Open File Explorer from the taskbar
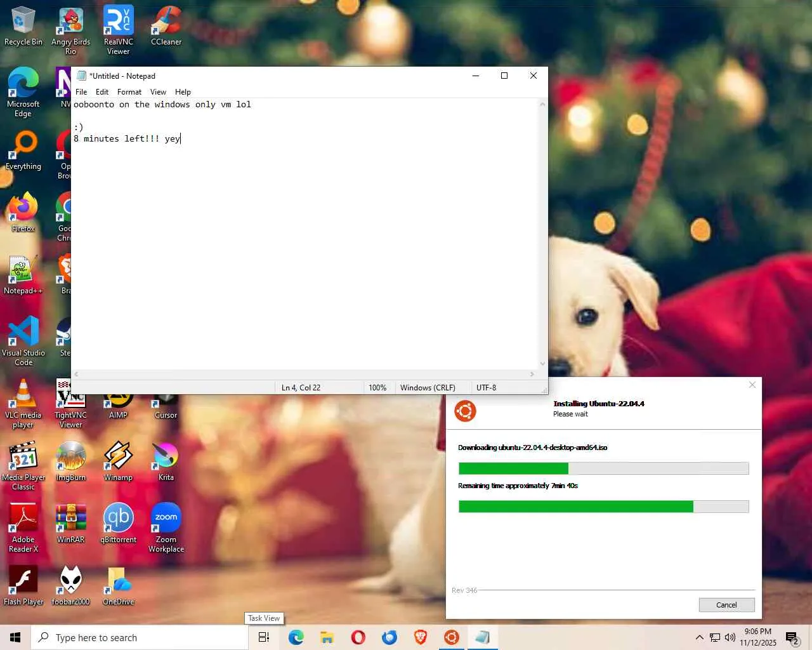812x650 pixels. 327,637
